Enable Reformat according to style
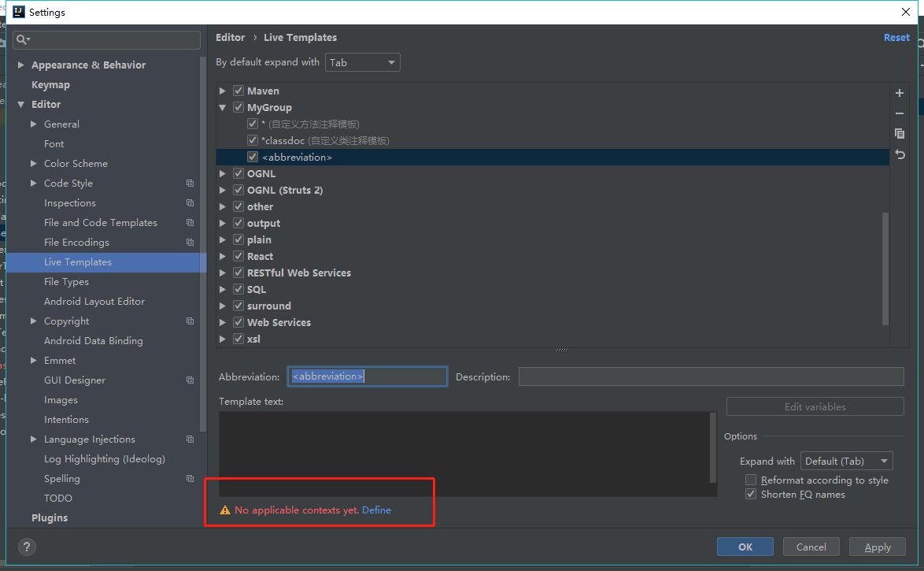Screen dimensions: 924x571 pyautogui.click(x=751, y=480)
